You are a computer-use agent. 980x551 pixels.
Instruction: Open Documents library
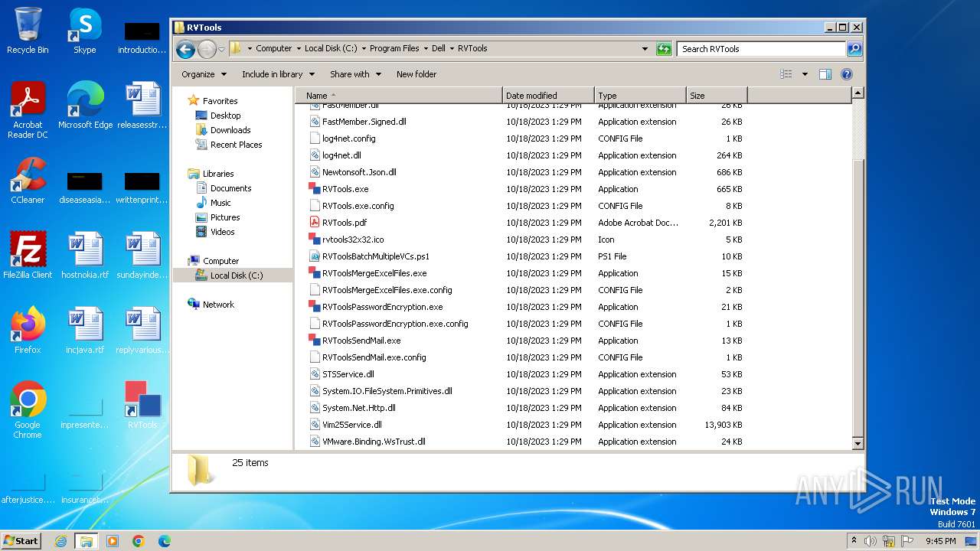point(230,188)
